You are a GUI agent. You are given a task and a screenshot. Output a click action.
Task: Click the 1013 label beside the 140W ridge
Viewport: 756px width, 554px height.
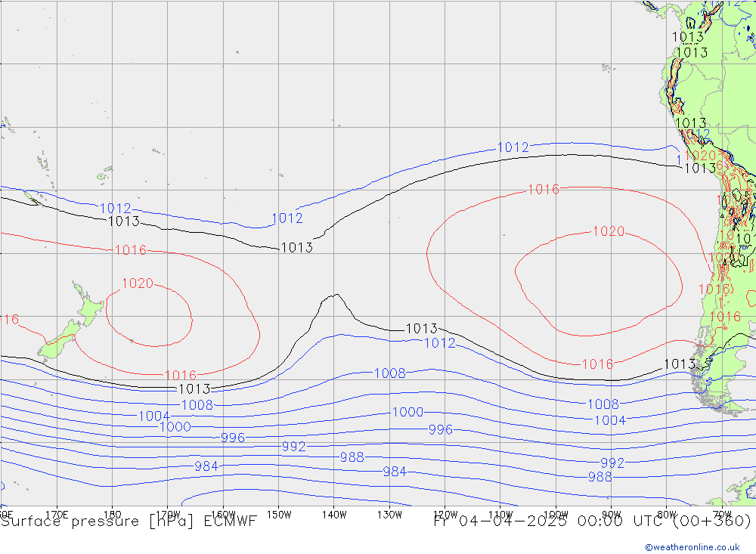point(422,329)
